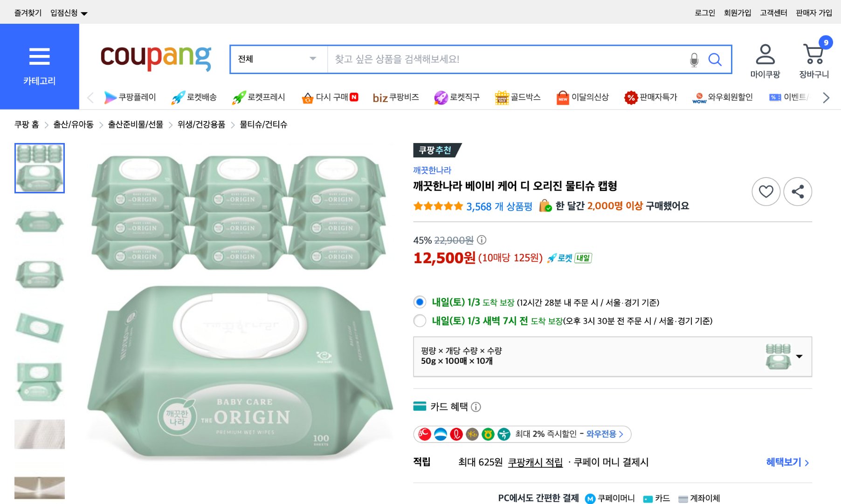Click the search magnifier icon
This screenshot has width=841, height=504.
[715, 59]
